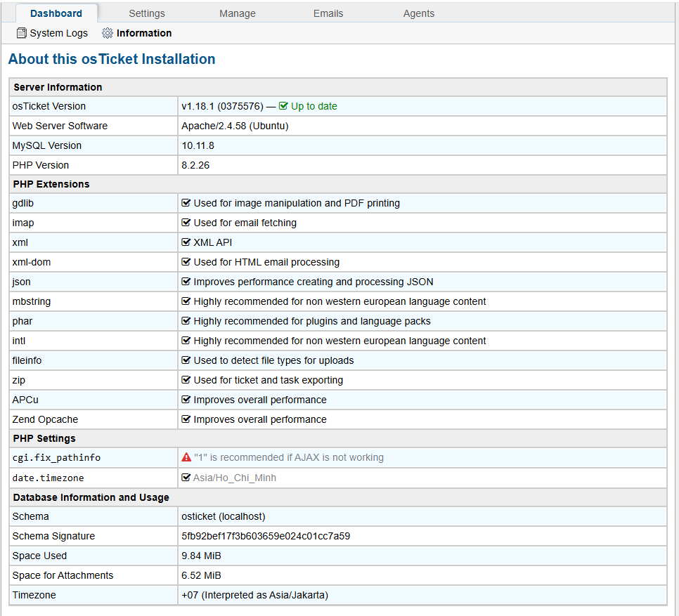679x616 pixels.
Task: Open the Emails tab
Action: click(x=328, y=13)
